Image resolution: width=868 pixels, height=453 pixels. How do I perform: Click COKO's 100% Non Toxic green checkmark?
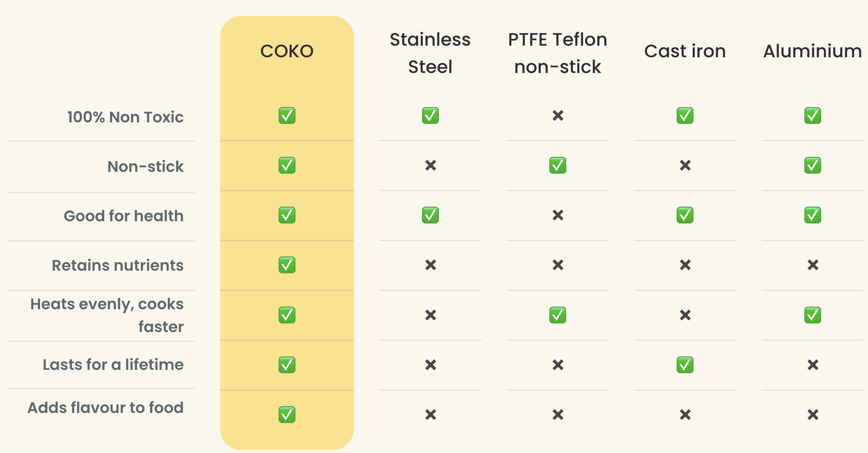tap(287, 116)
